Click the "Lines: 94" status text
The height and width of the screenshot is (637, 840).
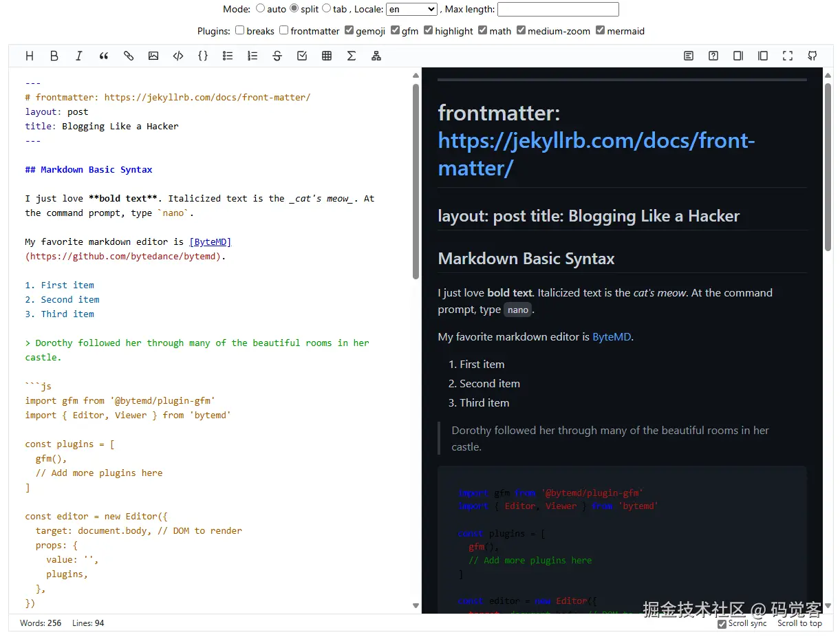(88, 623)
